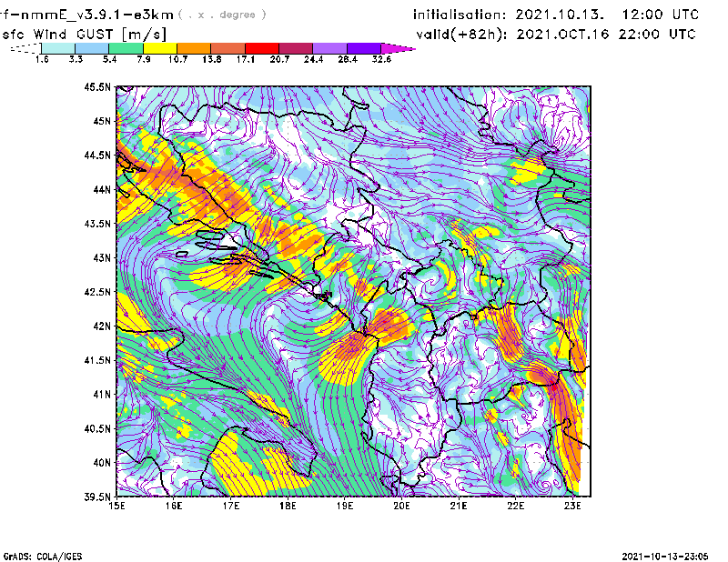728x562 pixels.
Task: Click the orange legend swatch (10.7–13.8)
Action: point(194,48)
